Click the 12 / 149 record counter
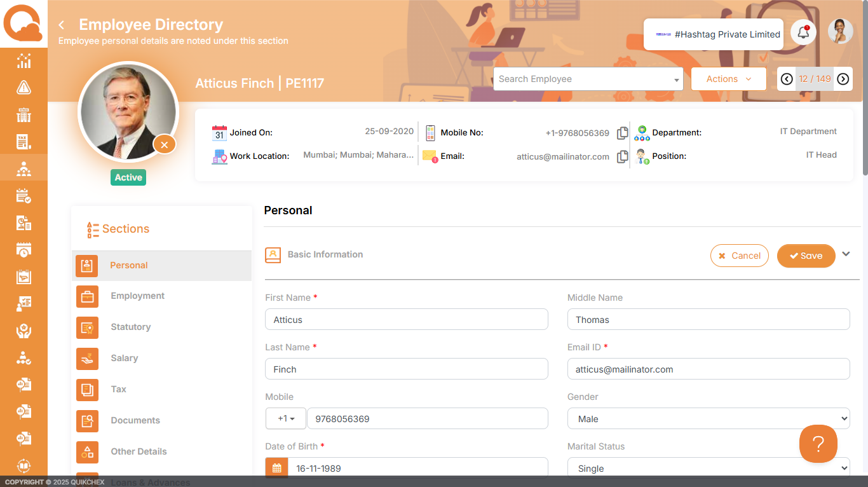Viewport: 868px width, 487px height. coord(815,79)
